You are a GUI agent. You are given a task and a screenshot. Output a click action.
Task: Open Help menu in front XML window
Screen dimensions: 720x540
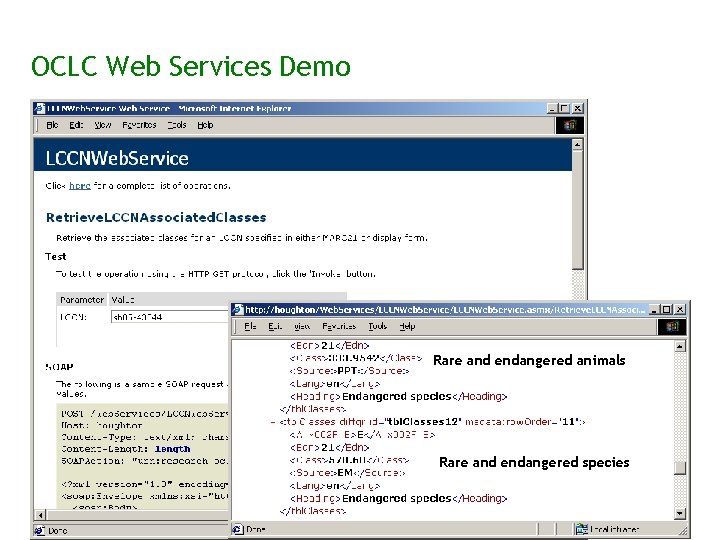coord(407,326)
